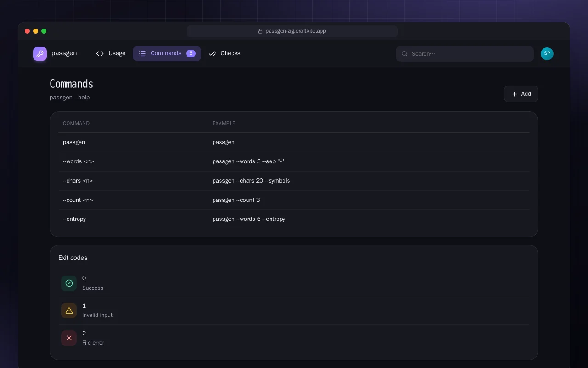Screen dimensions: 588x368
Task: Click the Commands list icon
Action: point(142,53)
